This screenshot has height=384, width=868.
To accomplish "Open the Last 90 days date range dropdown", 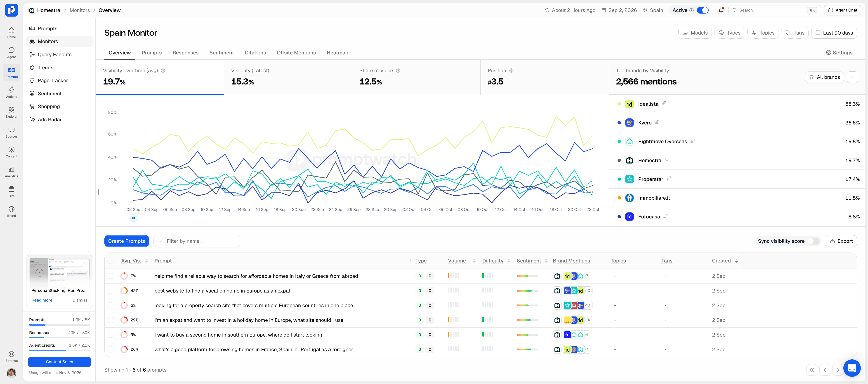I will point(834,33).
